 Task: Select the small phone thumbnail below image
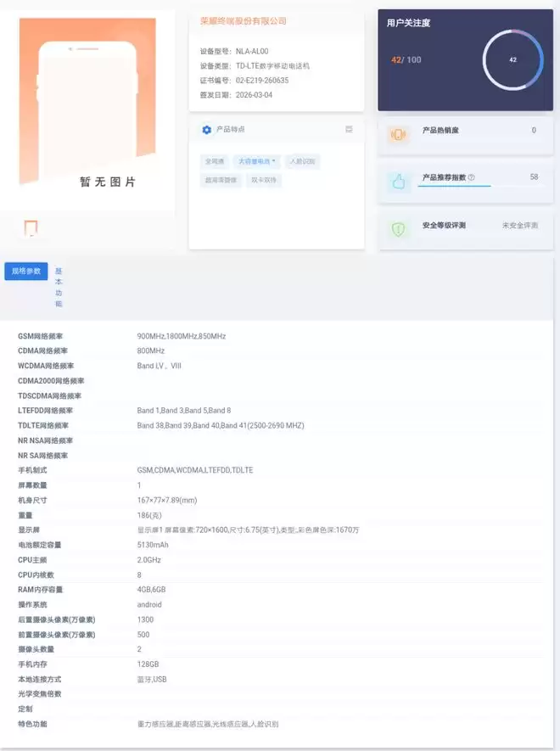click(x=31, y=228)
